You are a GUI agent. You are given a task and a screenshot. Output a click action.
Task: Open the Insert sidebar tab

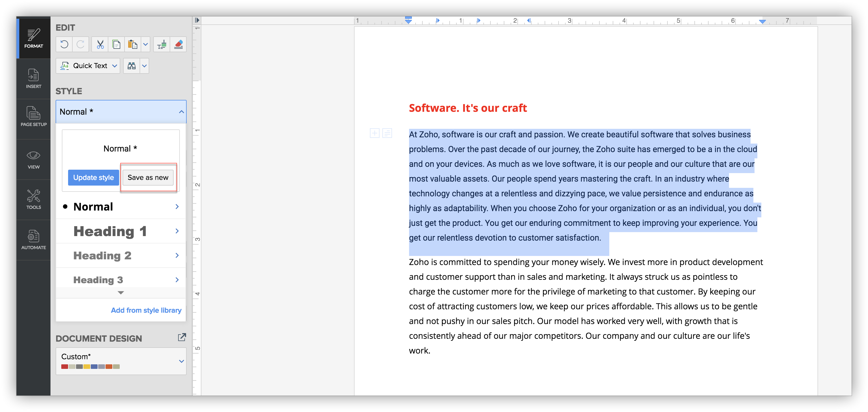[33, 78]
